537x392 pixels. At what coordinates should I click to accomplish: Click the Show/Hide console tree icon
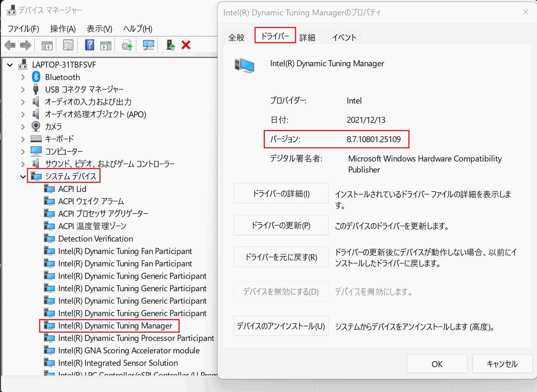47,45
